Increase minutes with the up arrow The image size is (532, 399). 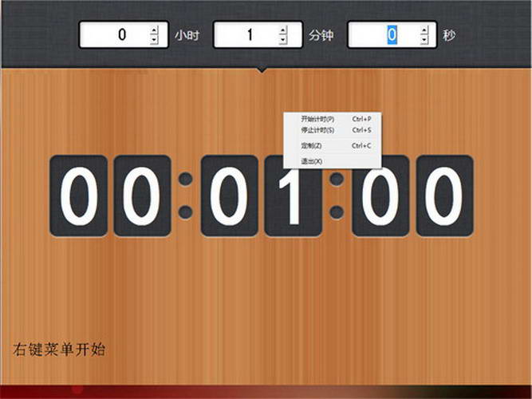point(282,30)
